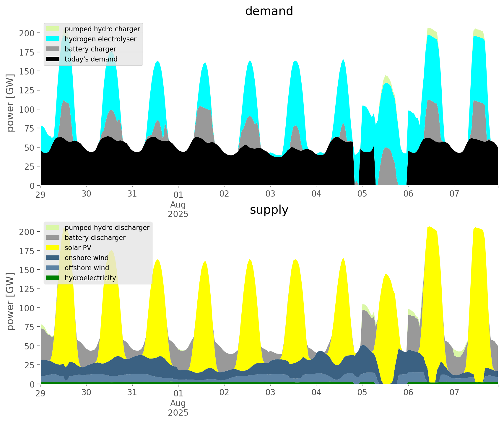Click the black today's demand legend swatch
The height and width of the screenshot is (423, 504).
click(53, 59)
